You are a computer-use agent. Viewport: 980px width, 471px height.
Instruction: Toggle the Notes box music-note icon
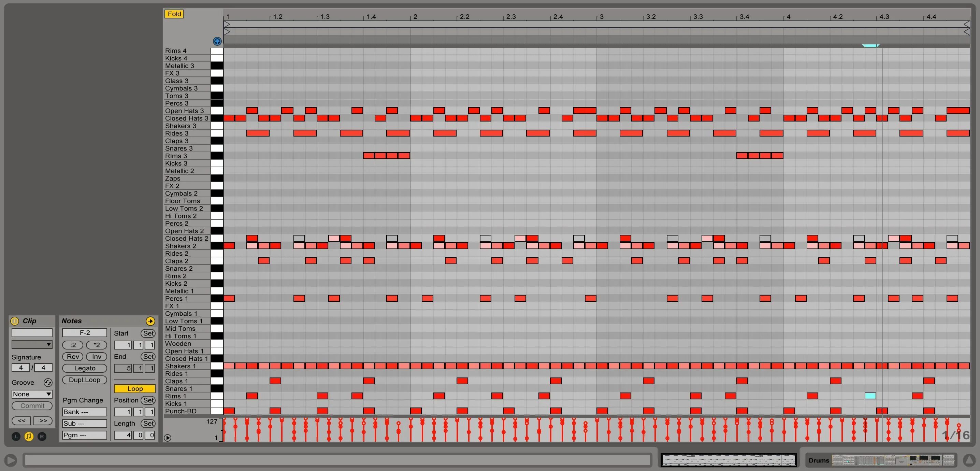[29, 437]
